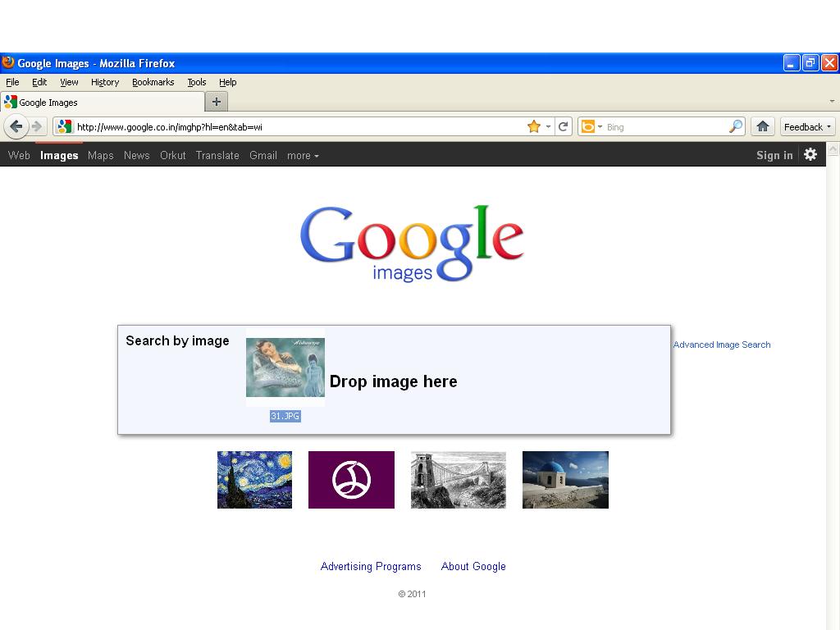The height and width of the screenshot is (630, 840).
Task: Expand the 'more' menu in the Google navigation bar
Action: tap(303, 155)
